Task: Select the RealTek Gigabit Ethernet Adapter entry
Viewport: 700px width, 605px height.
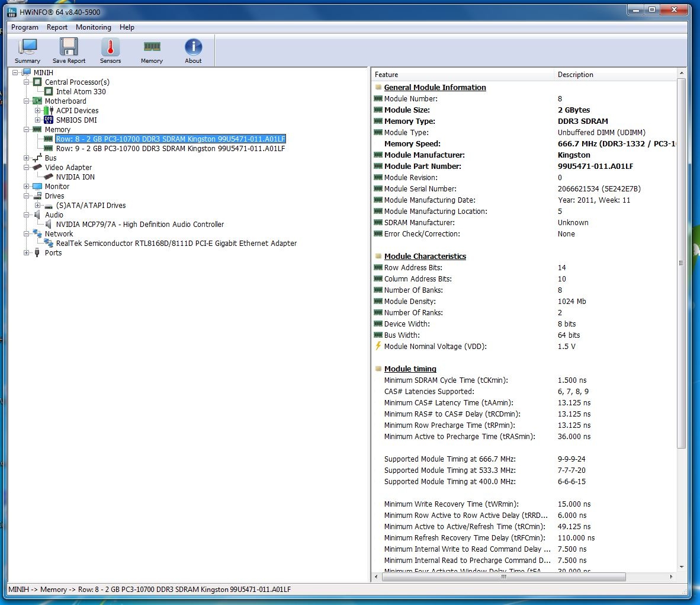Action: 176,243
